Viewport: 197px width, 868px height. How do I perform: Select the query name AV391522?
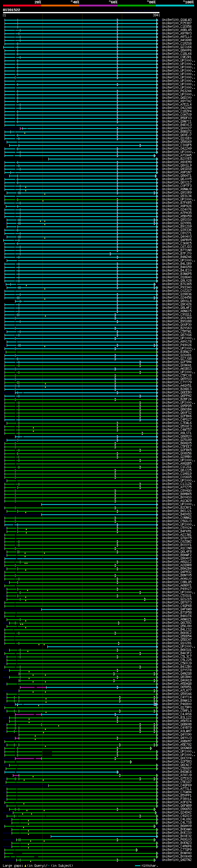(11, 10)
